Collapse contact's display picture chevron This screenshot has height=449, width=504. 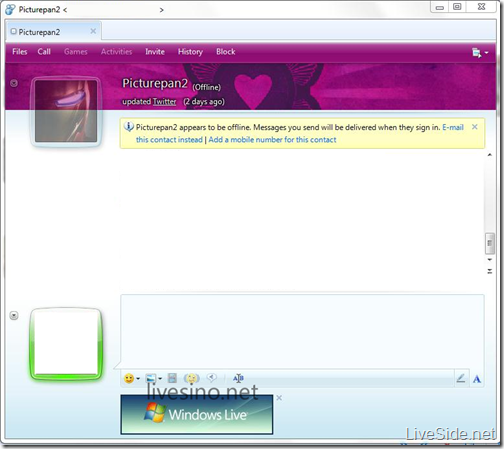(x=14, y=83)
